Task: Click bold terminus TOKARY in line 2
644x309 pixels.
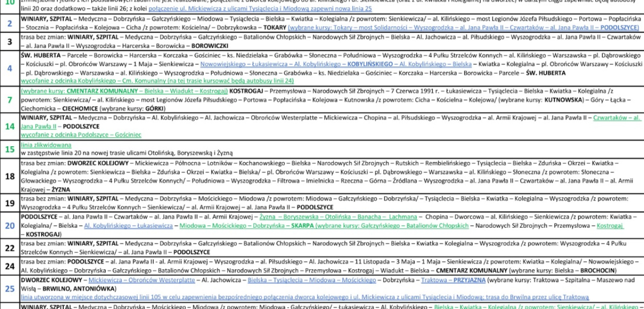Action: pyautogui.click(x=274, y=27)
